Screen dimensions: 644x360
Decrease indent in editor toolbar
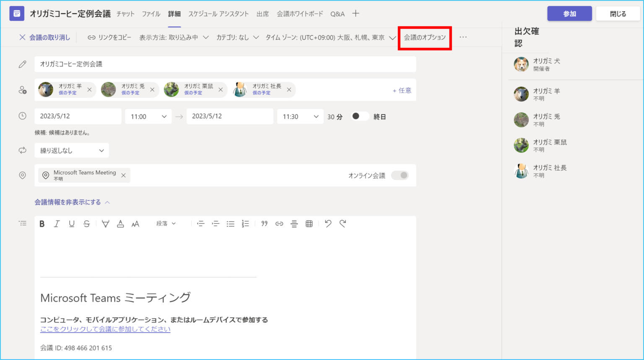[x=201, y=224]
